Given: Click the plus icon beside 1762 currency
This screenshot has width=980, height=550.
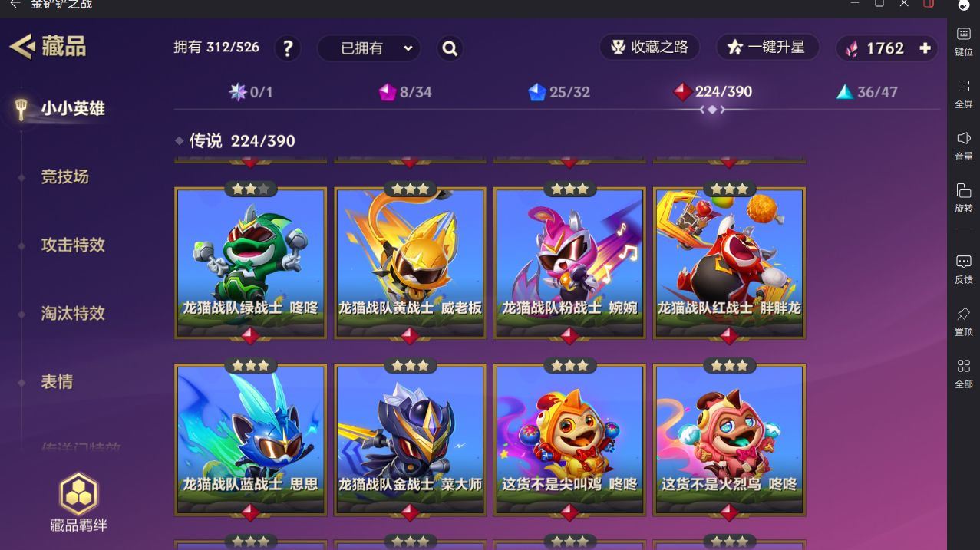Looking at the screenshot, I should 925,48.
